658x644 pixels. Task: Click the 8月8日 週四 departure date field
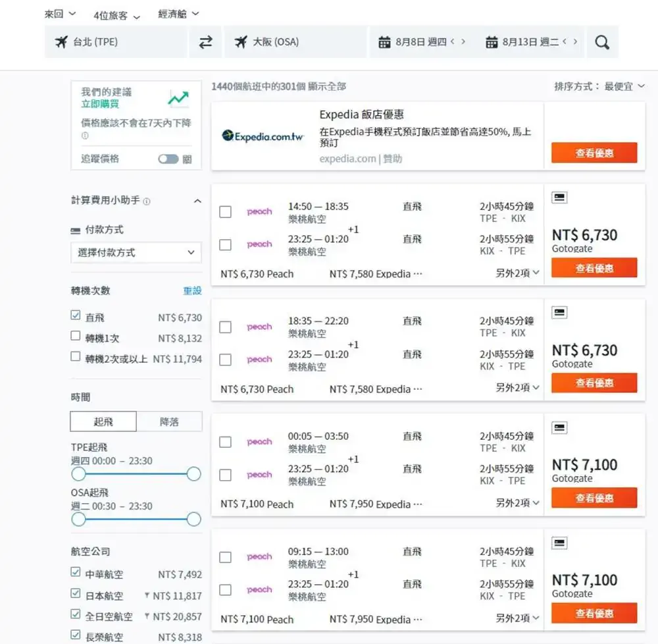point(421,42)
